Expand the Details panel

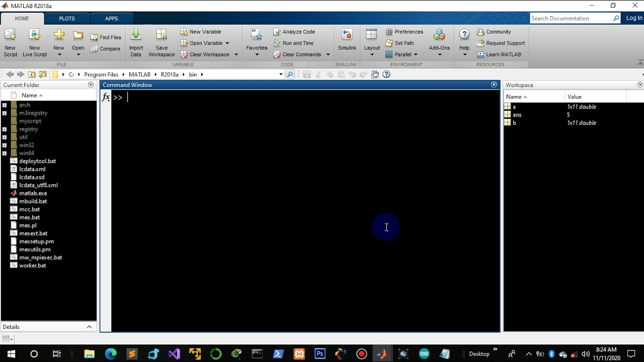(x=89, y=327)
